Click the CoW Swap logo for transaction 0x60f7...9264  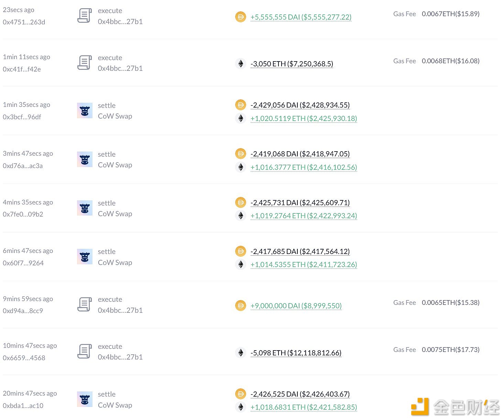coord(85,257)
